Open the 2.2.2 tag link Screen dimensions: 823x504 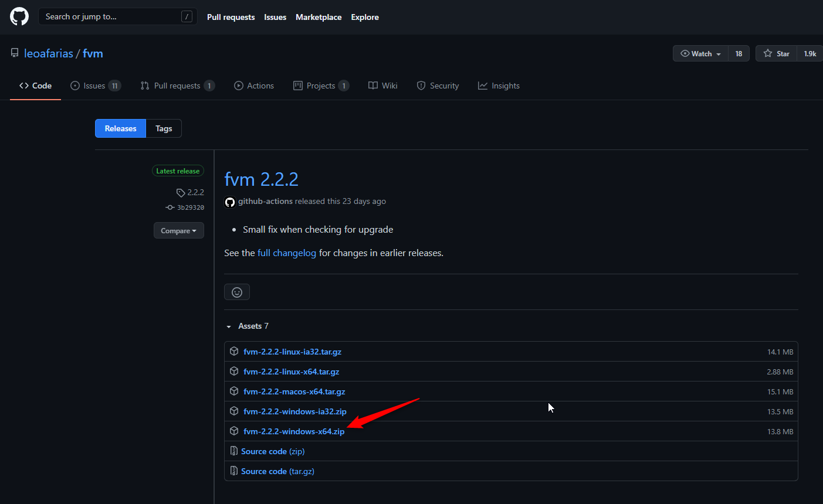[196, 192]
